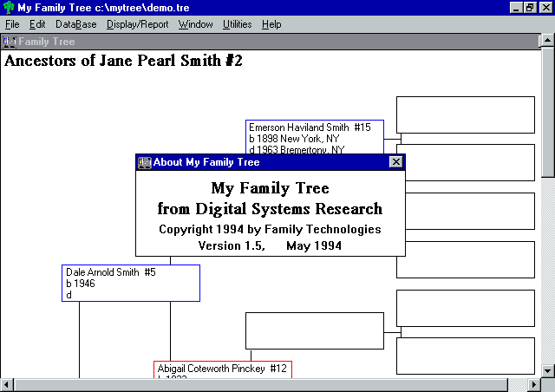Open the File menu
Image resolution: width=555 pixels, height=392 pixels.
pos(12,24)
